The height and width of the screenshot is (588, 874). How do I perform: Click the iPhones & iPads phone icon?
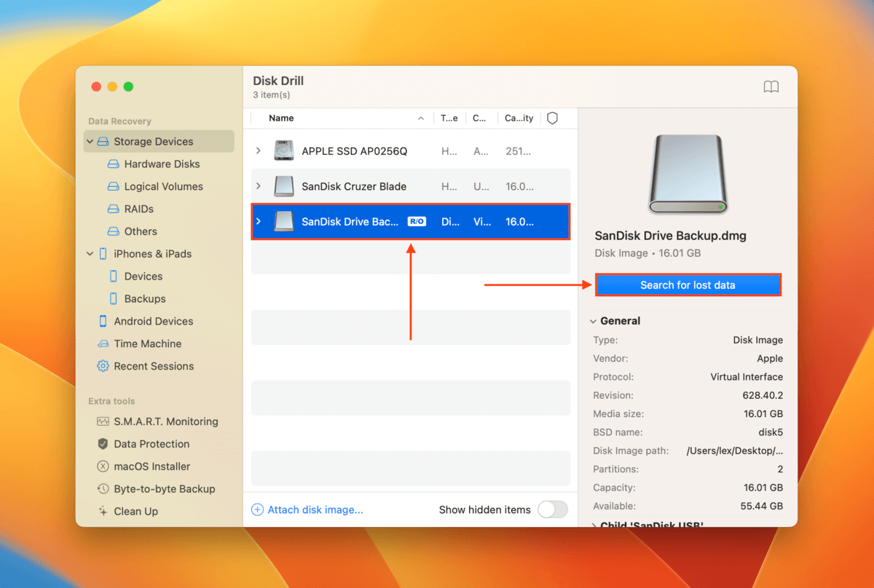(103, 254)
